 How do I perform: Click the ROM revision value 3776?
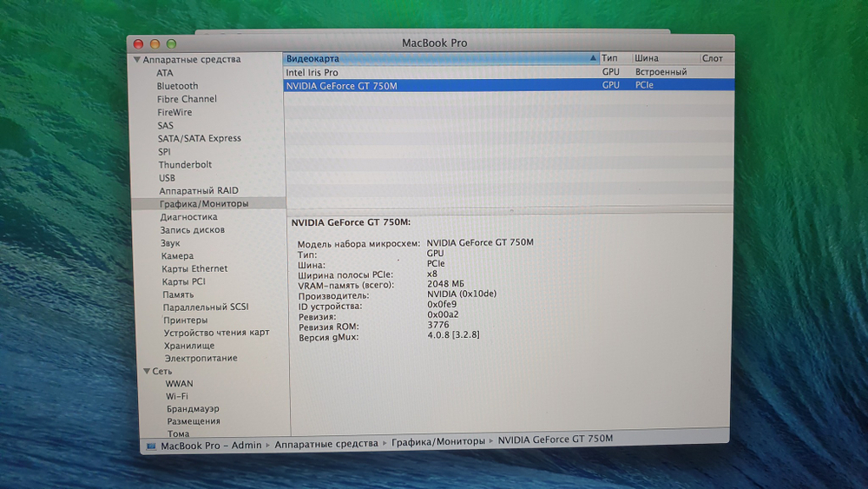[x=437, y=325]
